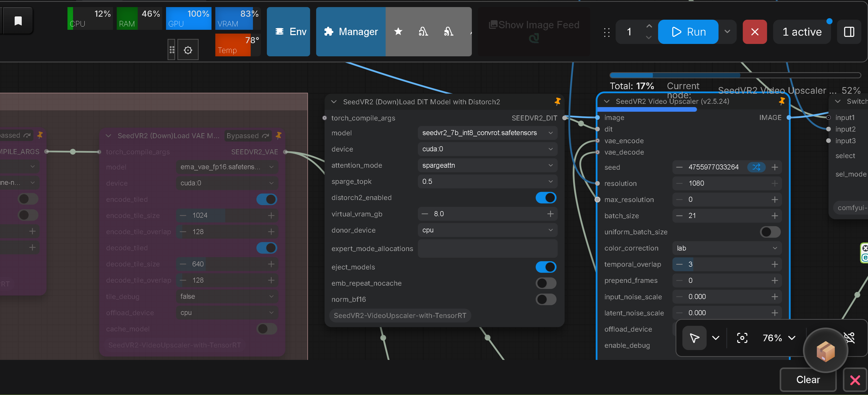The height and width of the screenshot is (395, 868).
Task: Open the Run options dropdown arrow
Action: pyautogui.click(x=727, y=32)
